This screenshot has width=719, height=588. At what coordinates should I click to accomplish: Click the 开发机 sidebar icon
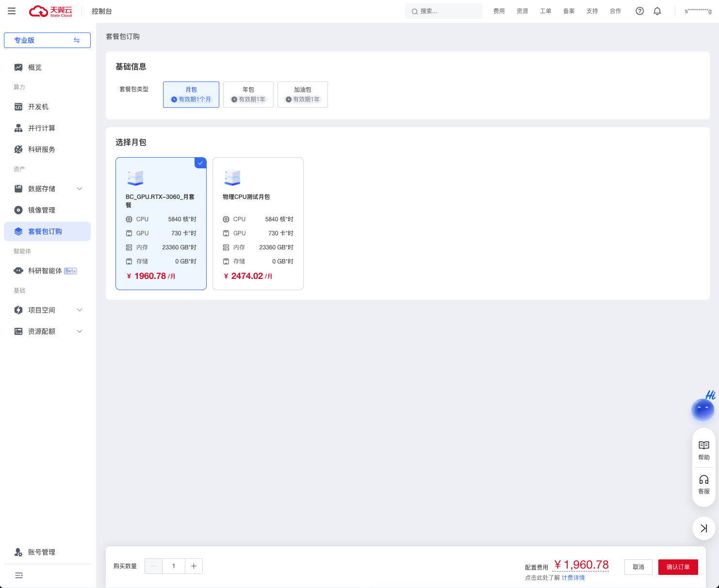[18, 107]
